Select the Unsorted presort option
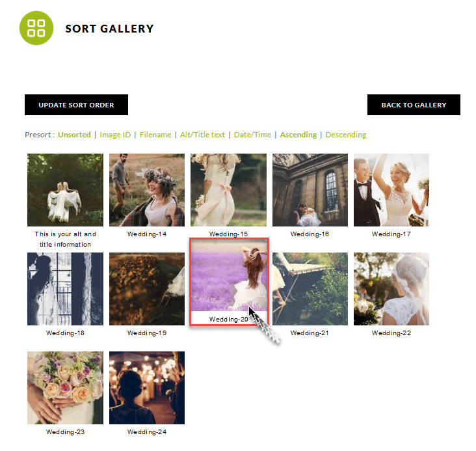 (74, 135)
